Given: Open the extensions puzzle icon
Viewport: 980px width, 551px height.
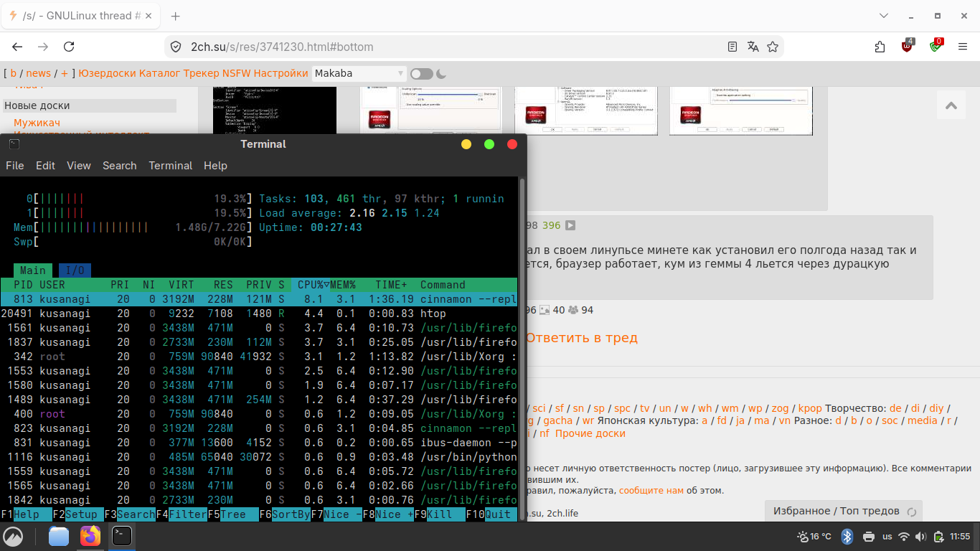Looking at the screenshot, I should point(880,47).
